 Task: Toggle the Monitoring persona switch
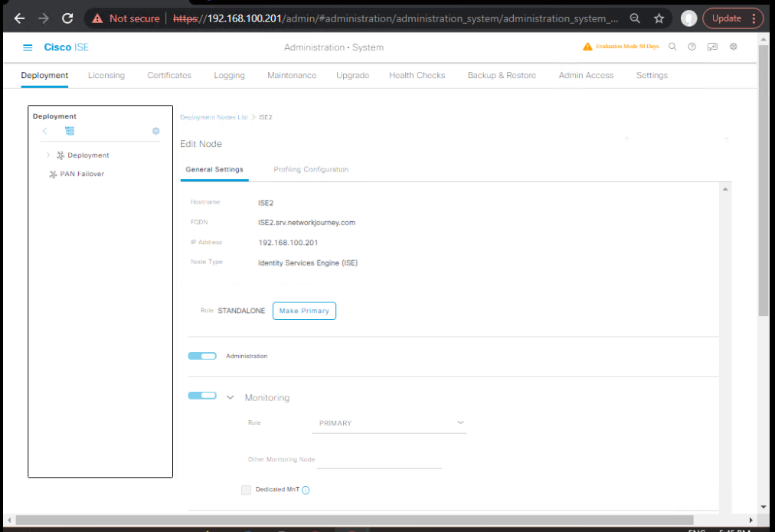202,396
